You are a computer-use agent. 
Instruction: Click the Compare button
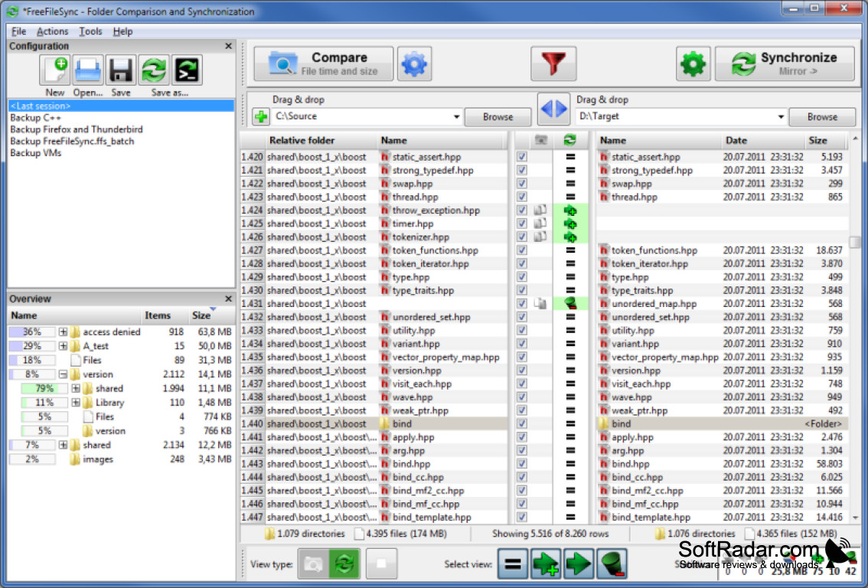pos(321,64)
